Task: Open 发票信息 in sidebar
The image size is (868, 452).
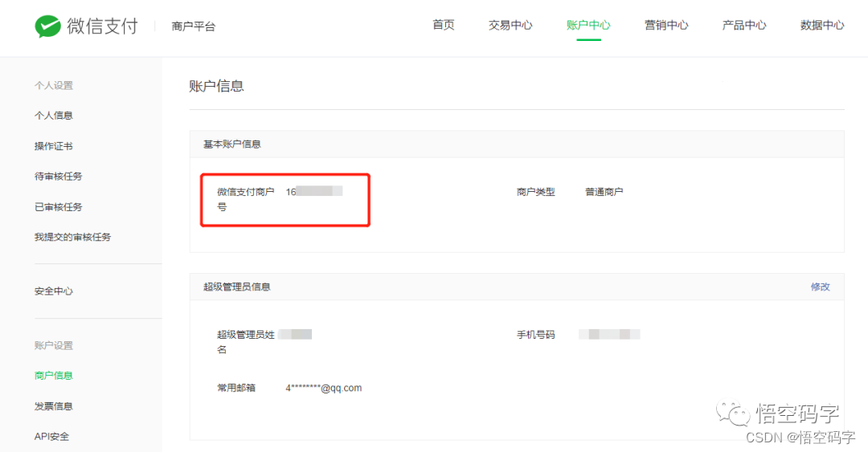Action: [54, 406]
